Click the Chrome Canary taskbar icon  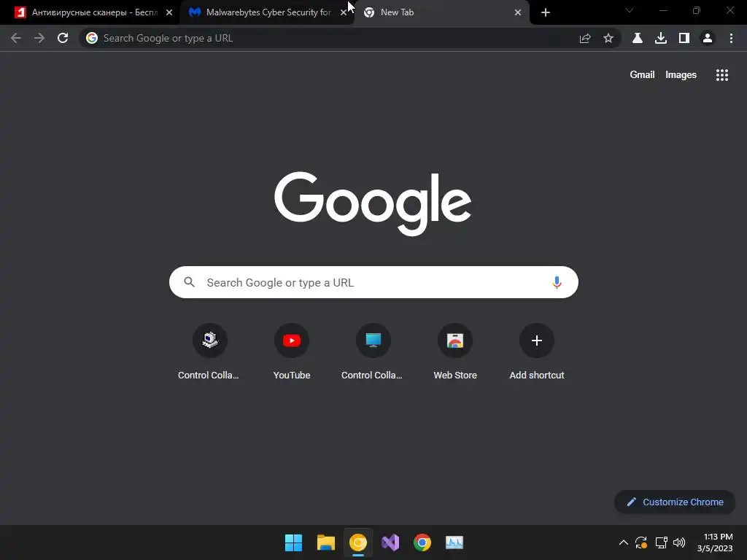(357, 542)
